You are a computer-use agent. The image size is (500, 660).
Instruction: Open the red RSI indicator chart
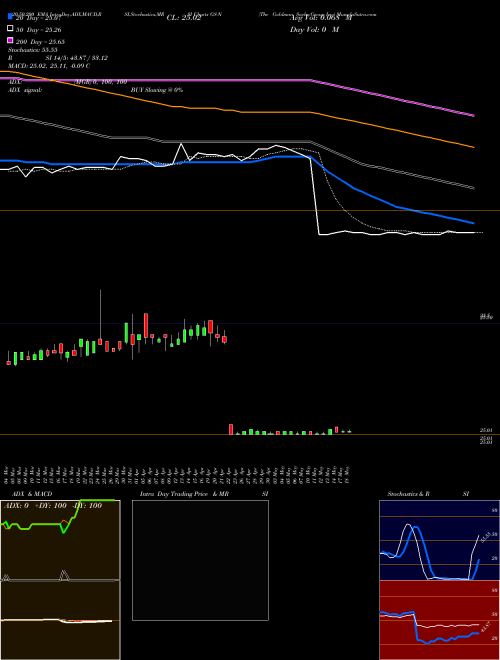click(x=439, y=620)
